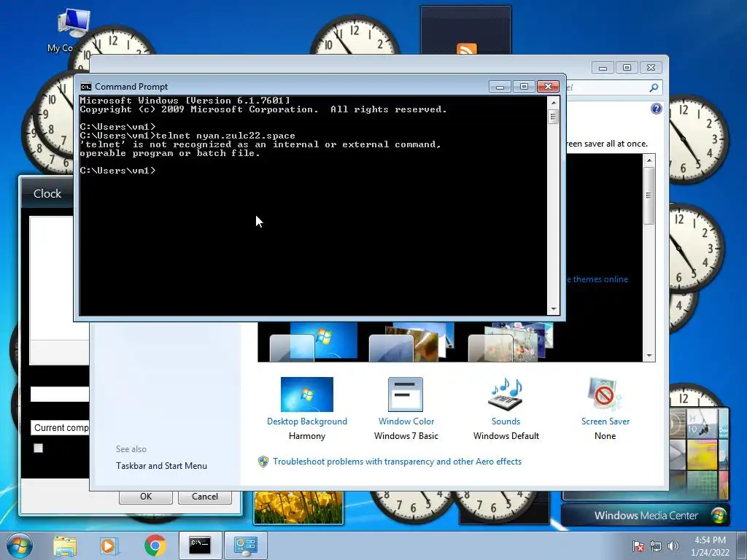Open the Windows Start button
This screenshot has height=560, width=747.
tap(20, 545)
